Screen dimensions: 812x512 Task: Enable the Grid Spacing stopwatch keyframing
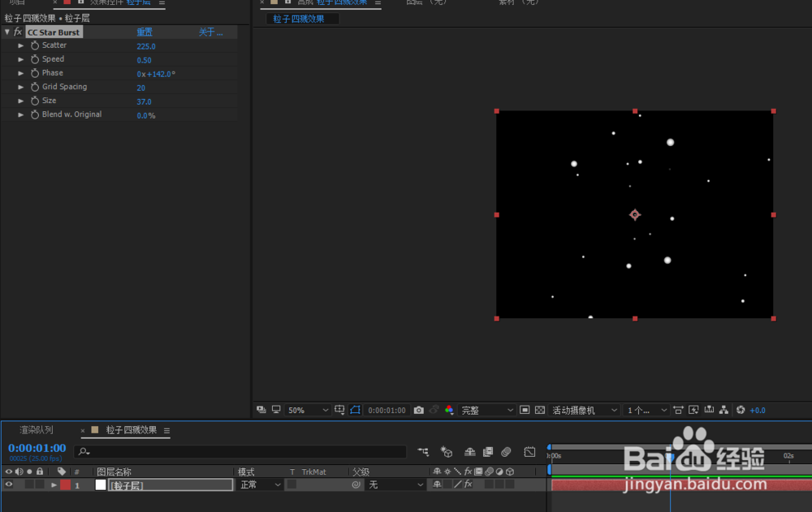[35, 87]
